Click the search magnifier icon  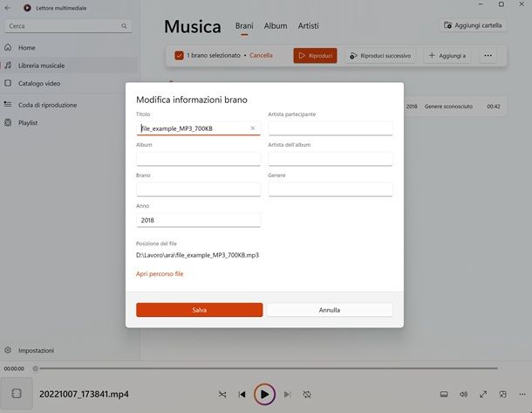coord(126,26)
